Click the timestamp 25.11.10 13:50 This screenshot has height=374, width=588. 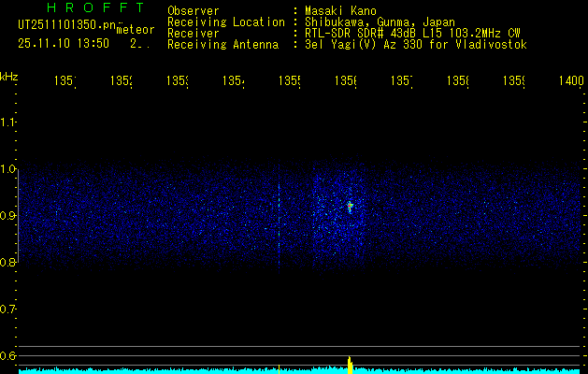(64, 44)
